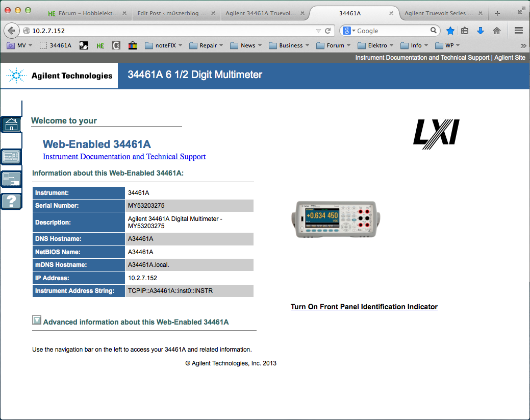Select the mDNS hostname A34461A.local.

(x=148, y=265)
